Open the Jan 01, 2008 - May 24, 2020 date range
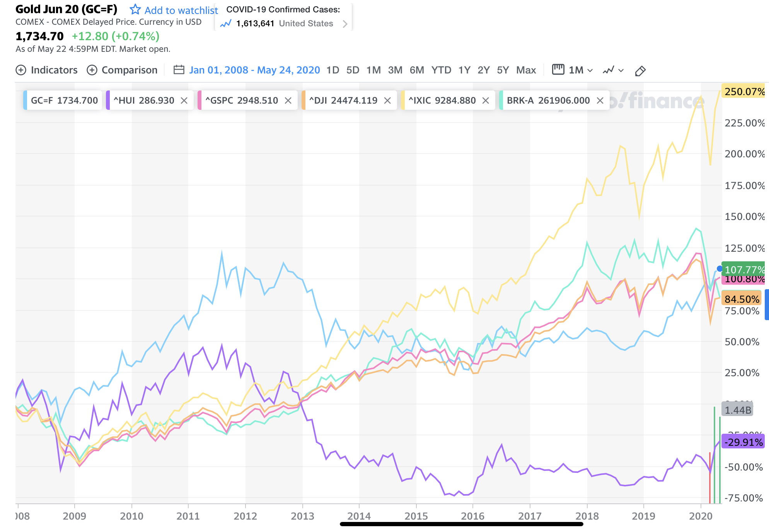 tap(254, 70)
